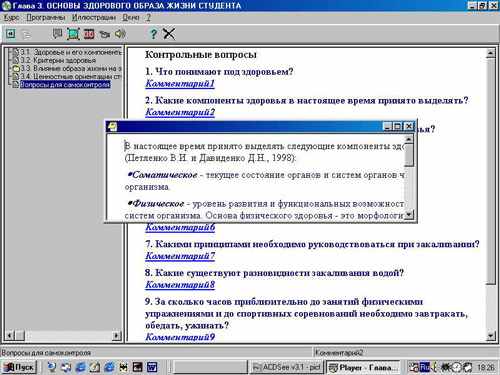Open the Комментарий8 link
Viewport: 500px width, 375px height.
(180, 285)
